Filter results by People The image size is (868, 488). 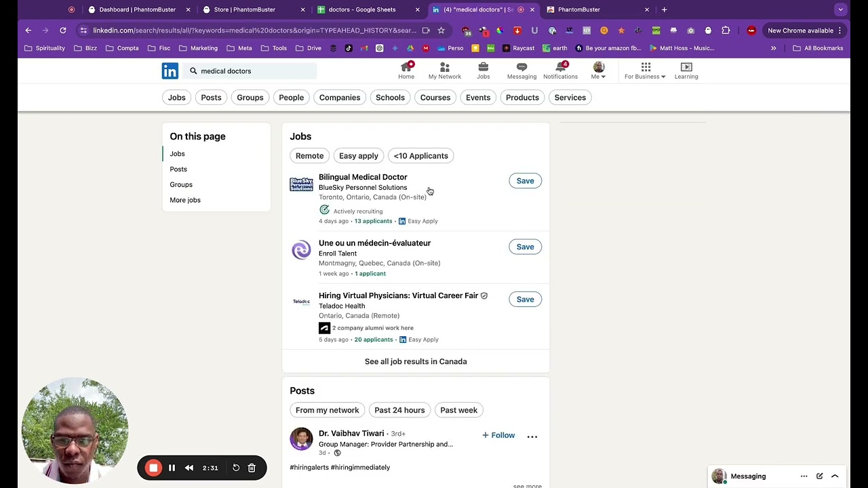click(x=291, y=98)
